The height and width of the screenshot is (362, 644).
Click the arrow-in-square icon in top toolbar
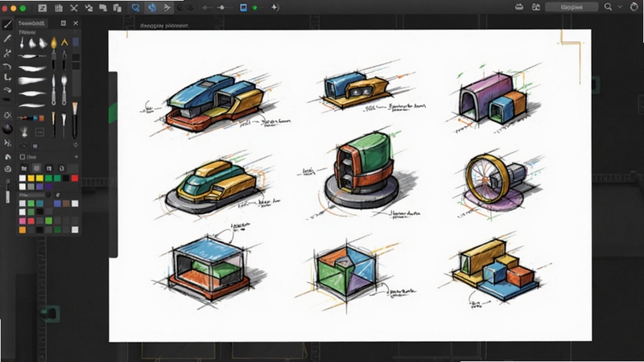coord(43,8)
